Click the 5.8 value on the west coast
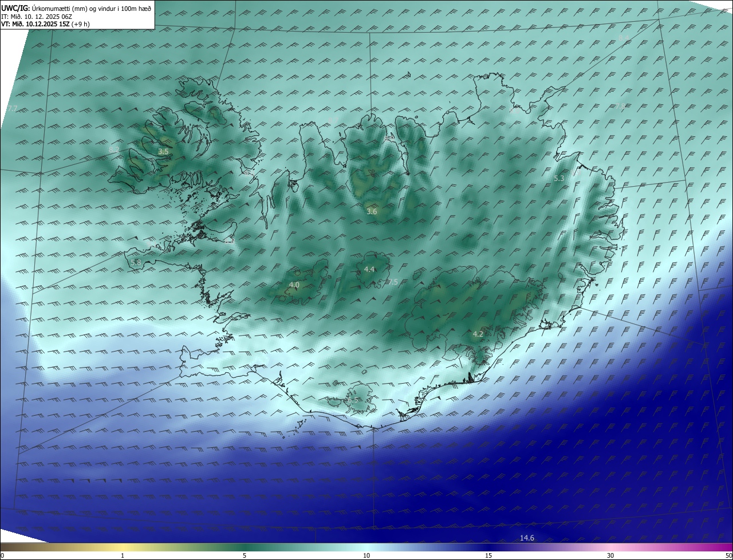733x560 pixels. click(x=136, y=262)
